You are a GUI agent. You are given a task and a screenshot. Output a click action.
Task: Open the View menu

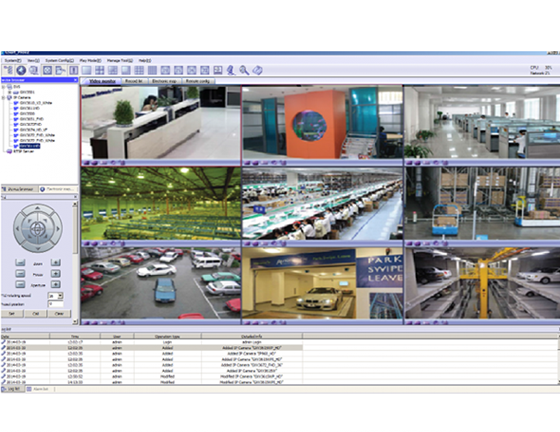point(34,60)
